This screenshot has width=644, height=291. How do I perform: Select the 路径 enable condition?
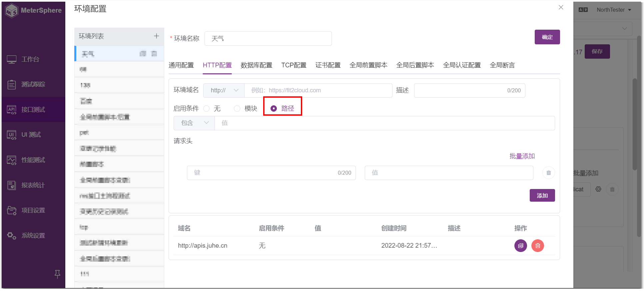tap(283, 109)
